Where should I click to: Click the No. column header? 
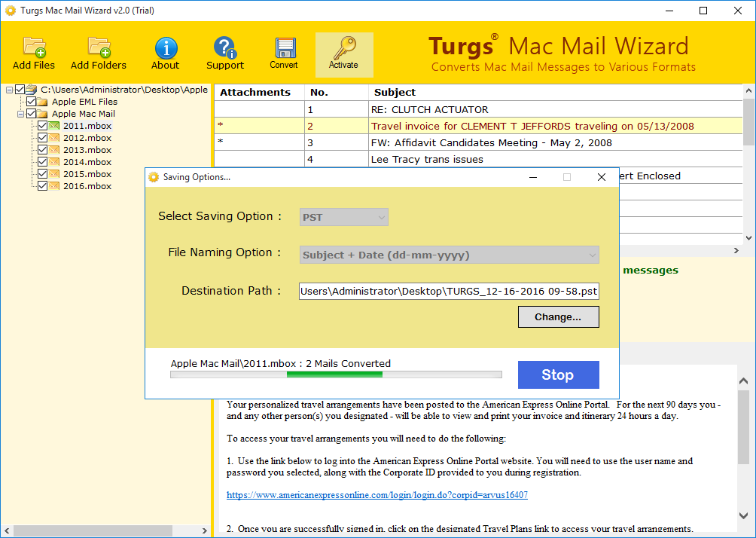coord(336,92)
